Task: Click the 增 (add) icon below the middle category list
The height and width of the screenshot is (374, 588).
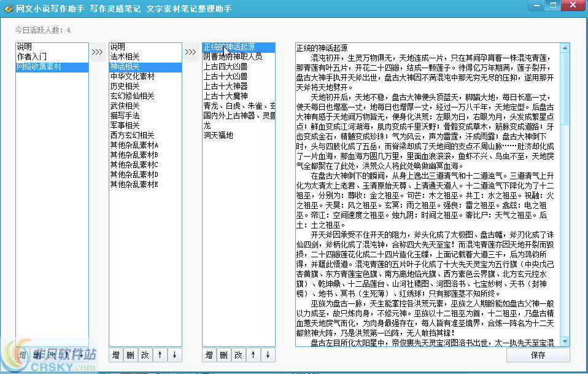Action: coord(115,354)
